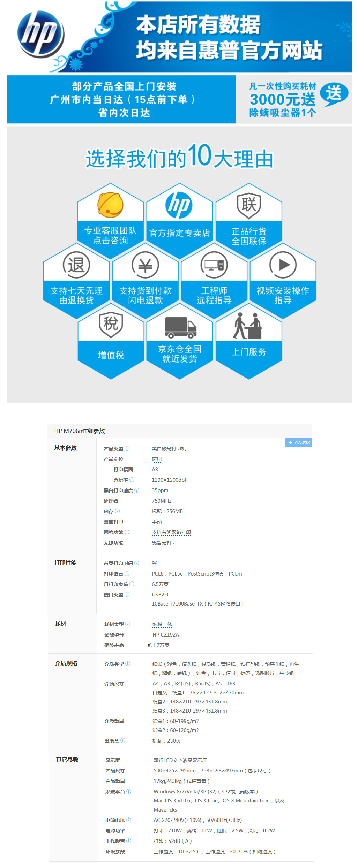This screenshot has height=868, width=358.
Task: Open the 鼓粉一体 consumable type link
Action: tap(162, 624)
